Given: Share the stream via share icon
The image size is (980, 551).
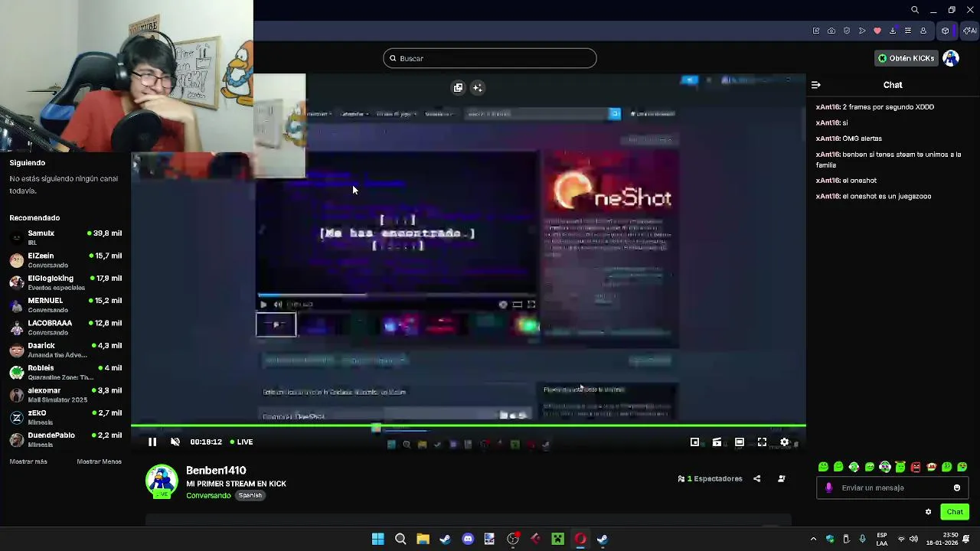Looking at the screenshot, I should pyautogui.click(x=756, y=479).
